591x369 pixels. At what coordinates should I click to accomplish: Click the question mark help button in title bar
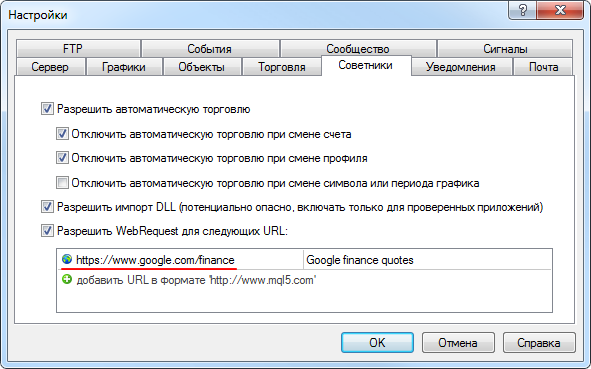[522, 10]
